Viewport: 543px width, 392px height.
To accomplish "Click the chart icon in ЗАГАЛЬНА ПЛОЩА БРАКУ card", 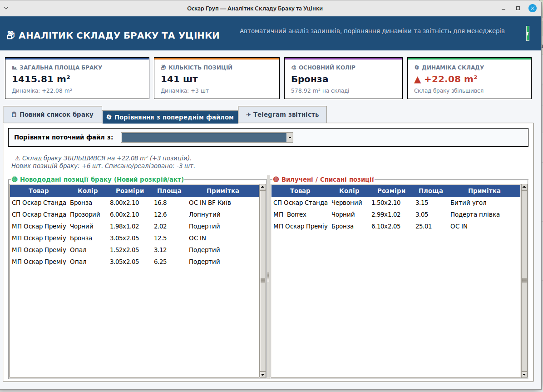I will point(15,68).
